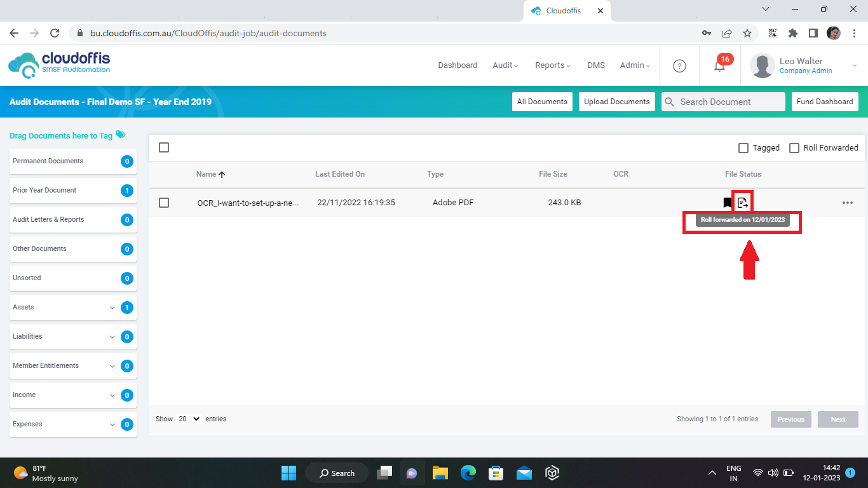Click the Search Document input field
Viewport: 868px width, 488px height.
[x=729, y=102]
